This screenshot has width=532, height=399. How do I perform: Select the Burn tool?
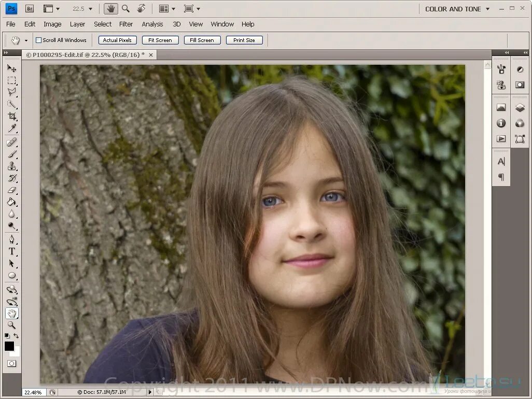(x=12, y=226)
